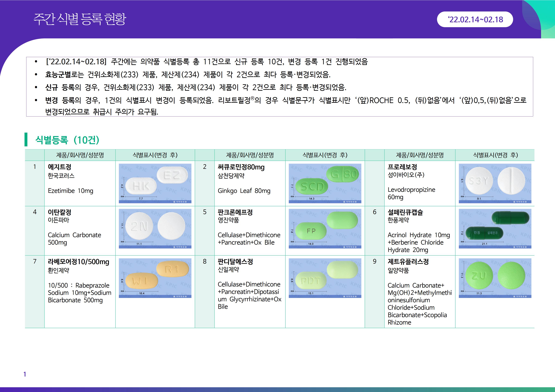Click the product name 에지트정

point(59,167)
